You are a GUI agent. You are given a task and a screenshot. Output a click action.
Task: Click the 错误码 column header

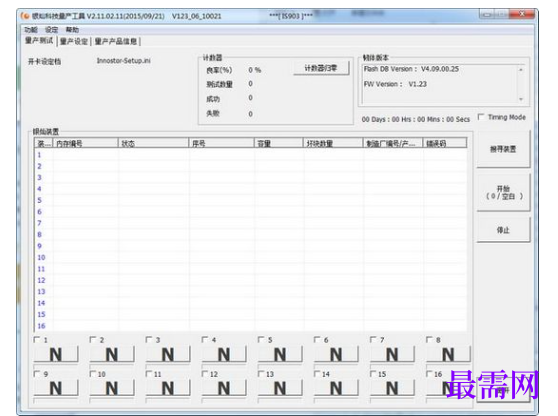coord(444,143)
